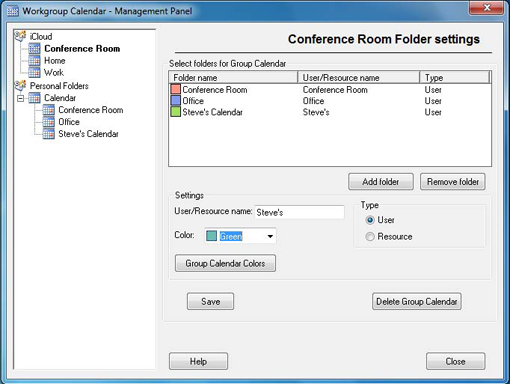Click the Folder name column header
The height and width of the screenshot is (384, 510).
pos(233,77)
